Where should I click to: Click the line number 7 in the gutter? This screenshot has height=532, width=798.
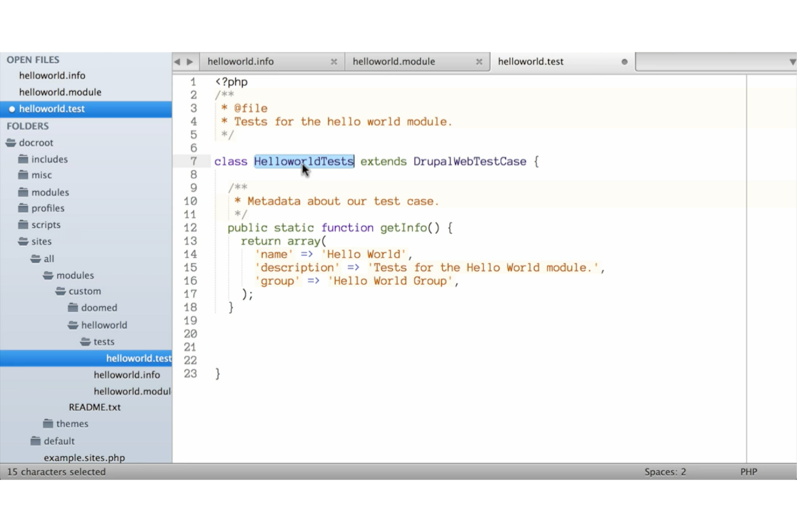point(193,161)
